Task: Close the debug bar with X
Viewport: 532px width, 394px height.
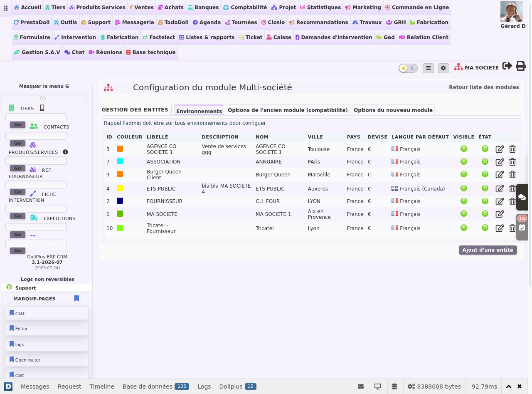Action: (520, 387)
